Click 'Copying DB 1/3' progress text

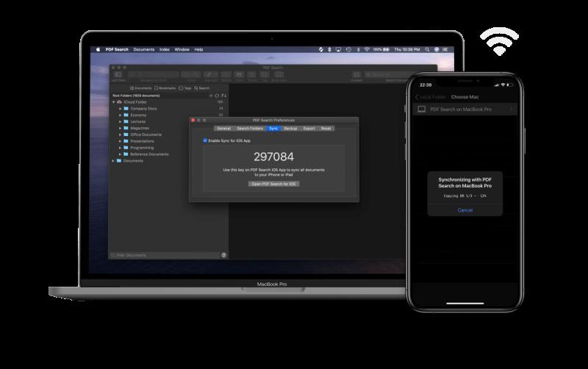click(x=465, y=196)
